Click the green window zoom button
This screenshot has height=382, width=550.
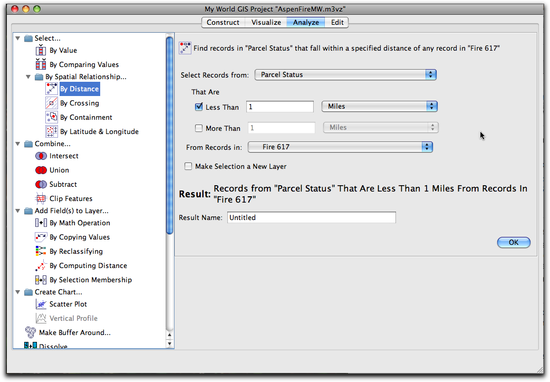pyautogui.click(x=37, y=9)
